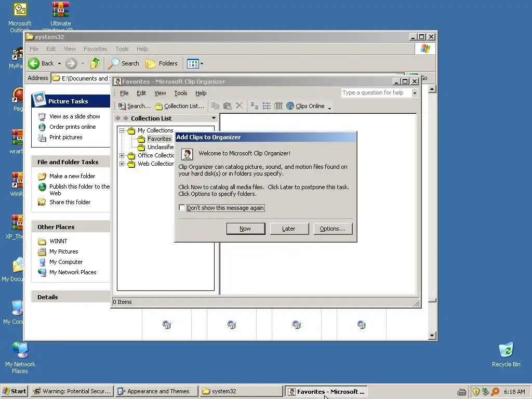Toggle Folders pane in system32 toolbar
The width and height of the screenshot is (532, 399).
(162, 63)
